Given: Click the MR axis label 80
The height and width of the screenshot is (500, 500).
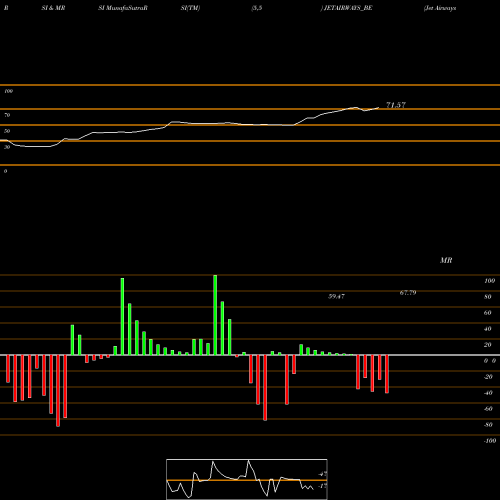Looking at the screenshot, I should coord(488,297).
